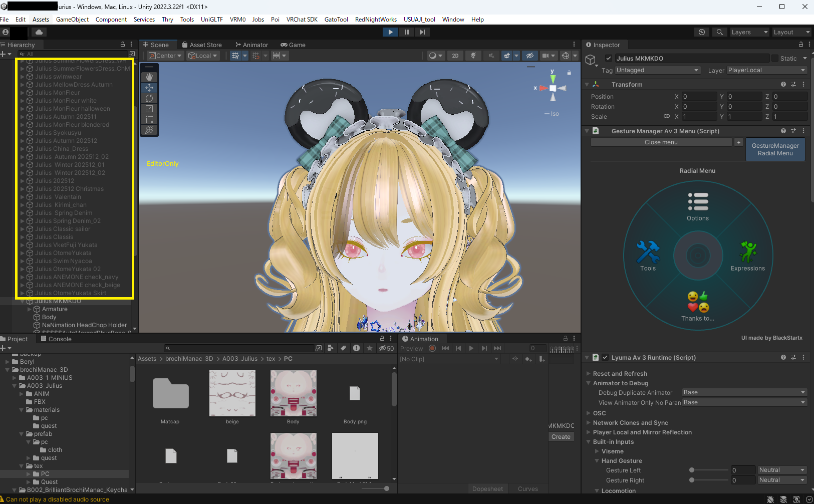814x504 pixels.
Task: Open the Layout dropdown in top toolbar
Action: tap(791, 32)
